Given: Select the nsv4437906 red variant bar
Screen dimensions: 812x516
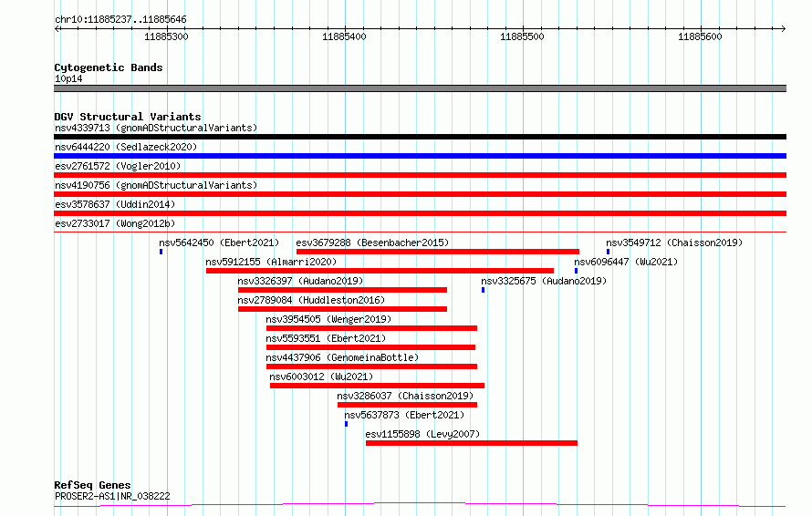Looking at the screenshot, I should pyautogui.click(x=371, y=366).
